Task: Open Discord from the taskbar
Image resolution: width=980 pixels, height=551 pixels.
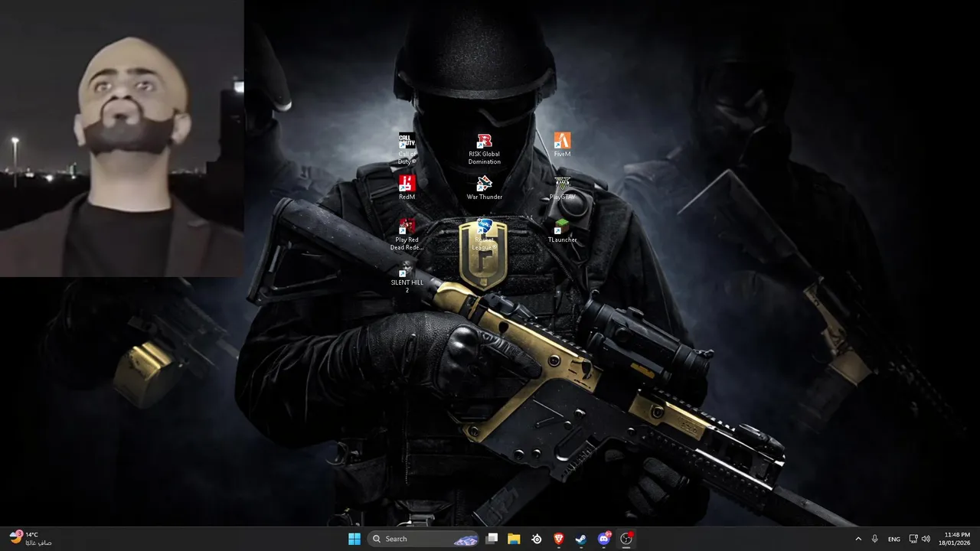Action: [x=604, y=539]
